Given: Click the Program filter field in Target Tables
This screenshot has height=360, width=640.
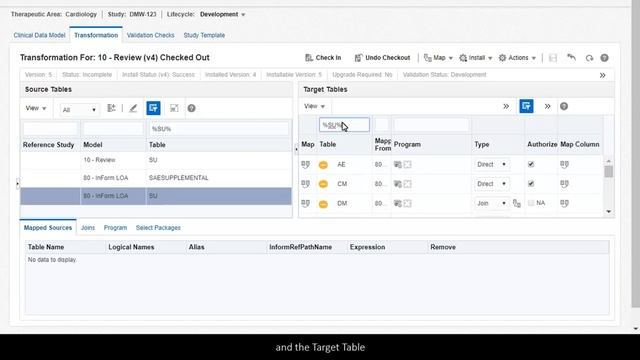Looking at the screenshot, I should click(431, 124).
